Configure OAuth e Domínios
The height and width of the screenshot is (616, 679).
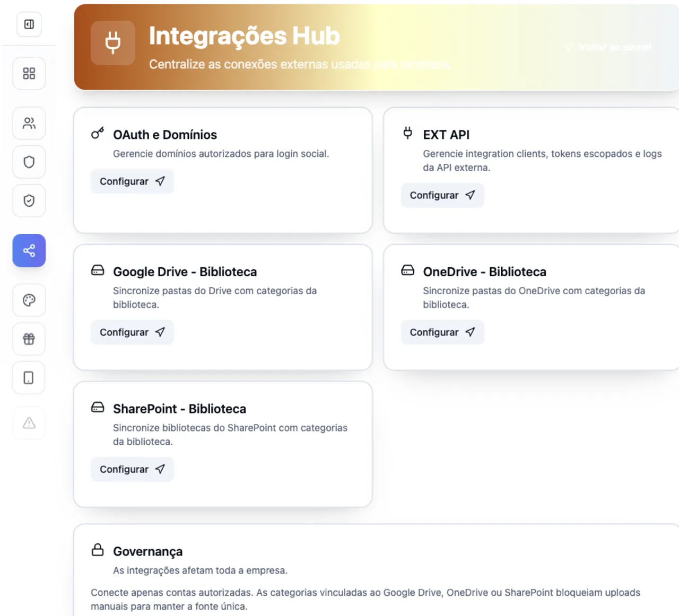coord(132,181)
